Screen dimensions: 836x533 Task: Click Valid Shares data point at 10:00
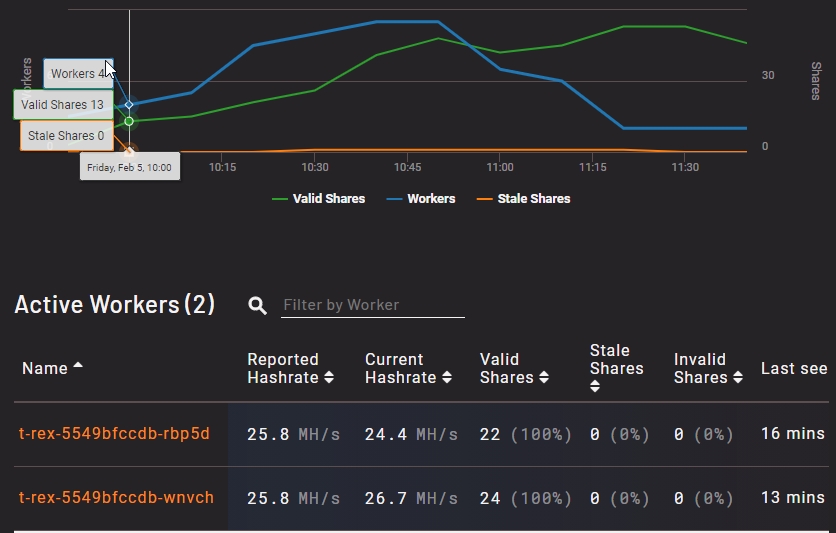129,121
